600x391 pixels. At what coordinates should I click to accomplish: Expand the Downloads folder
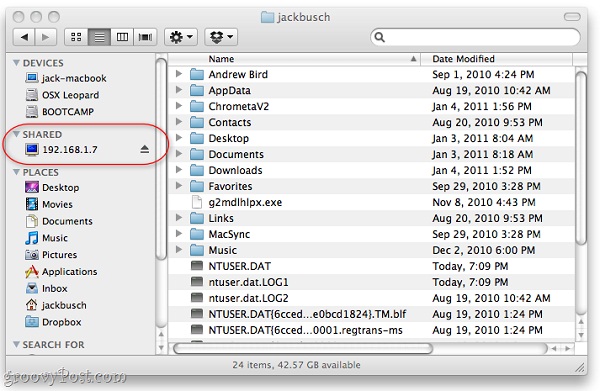pyautogui.click(x=179, y=169)
